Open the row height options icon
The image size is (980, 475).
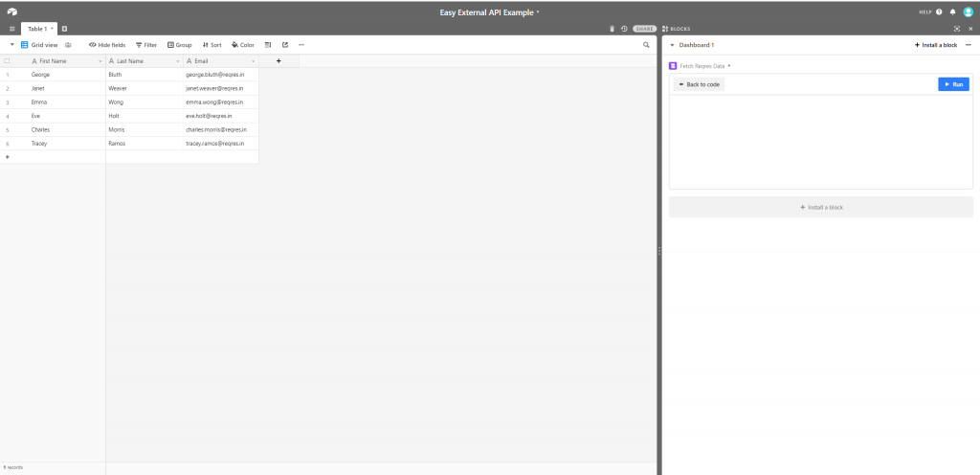[268, 45]
